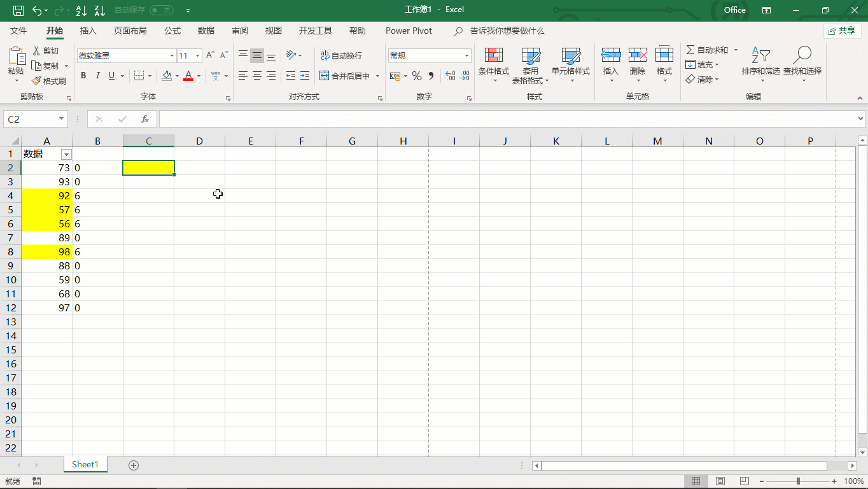Screen dimensions: 868x489
Task: Open Conditional Formatting (条件格式)
Action: (x=494, y=65)
